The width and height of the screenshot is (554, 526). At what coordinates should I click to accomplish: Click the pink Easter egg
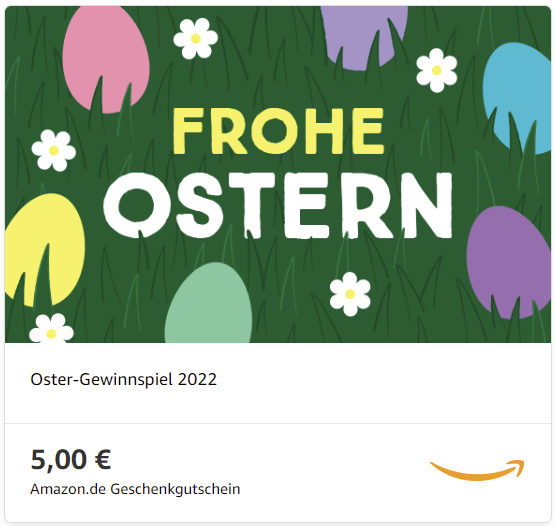point(106,58)
